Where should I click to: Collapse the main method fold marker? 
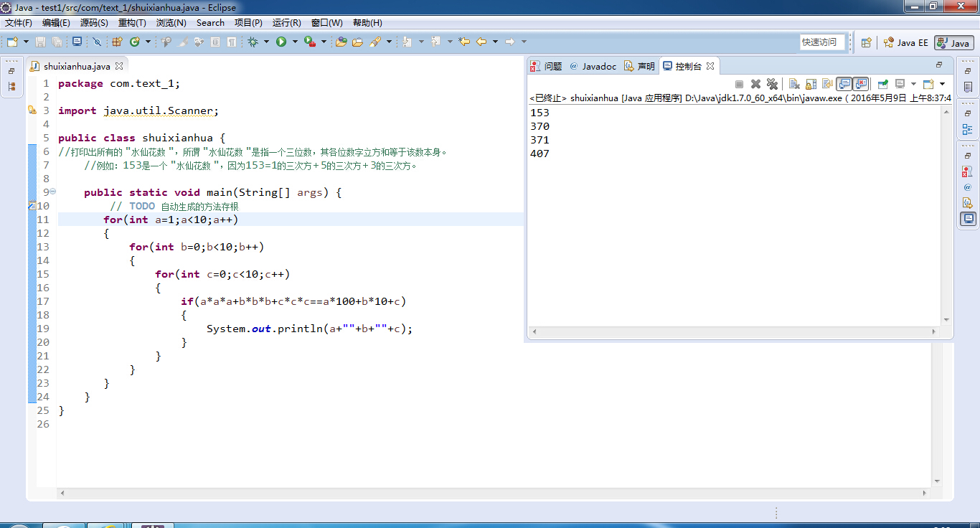coord(52,192)
